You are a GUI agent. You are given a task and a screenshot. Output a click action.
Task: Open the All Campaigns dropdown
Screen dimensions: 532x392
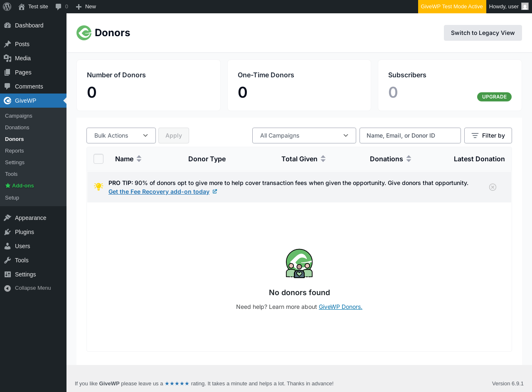304,136
